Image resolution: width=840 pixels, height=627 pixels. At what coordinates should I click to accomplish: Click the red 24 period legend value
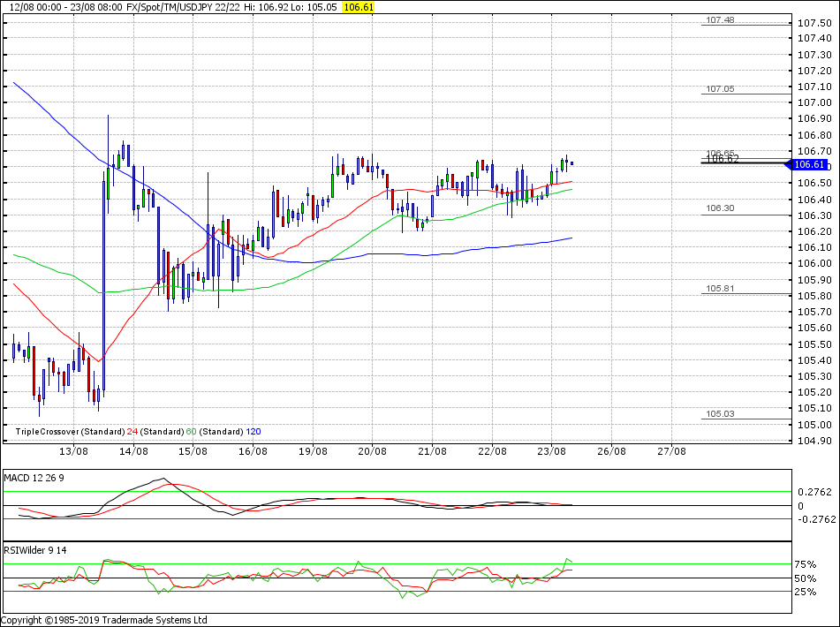(132, 432)
